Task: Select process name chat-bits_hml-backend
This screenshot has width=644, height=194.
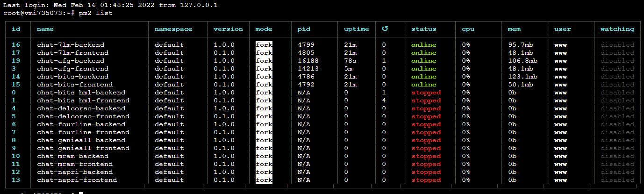Action: pyautogui.click(x=81, y=93)
